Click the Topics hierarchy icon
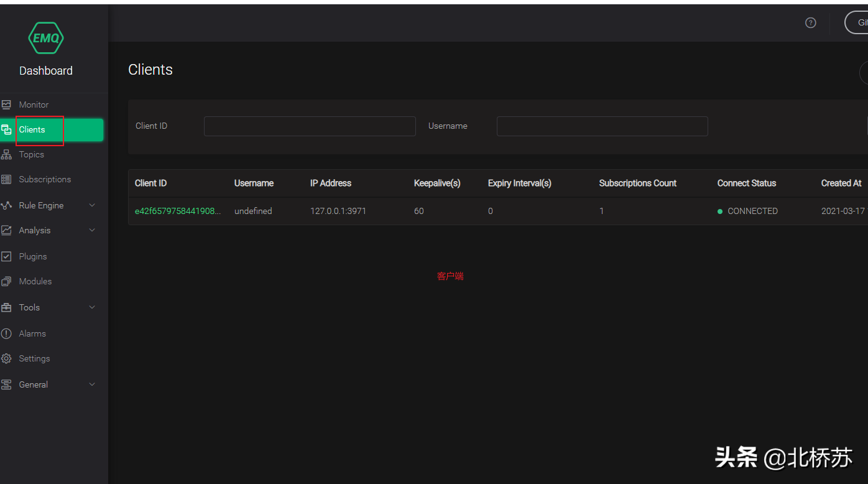 pyautogui.click(x=6, y=154)
